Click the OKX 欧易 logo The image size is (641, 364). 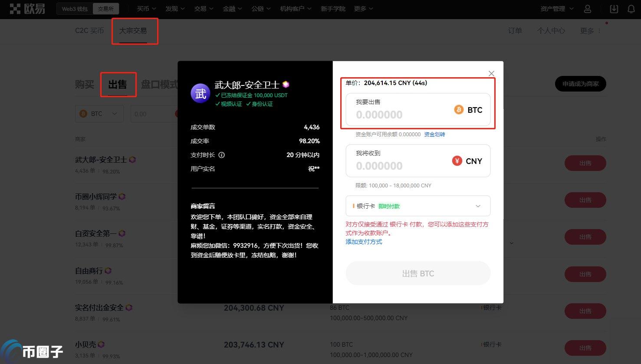tap(27, 8)
